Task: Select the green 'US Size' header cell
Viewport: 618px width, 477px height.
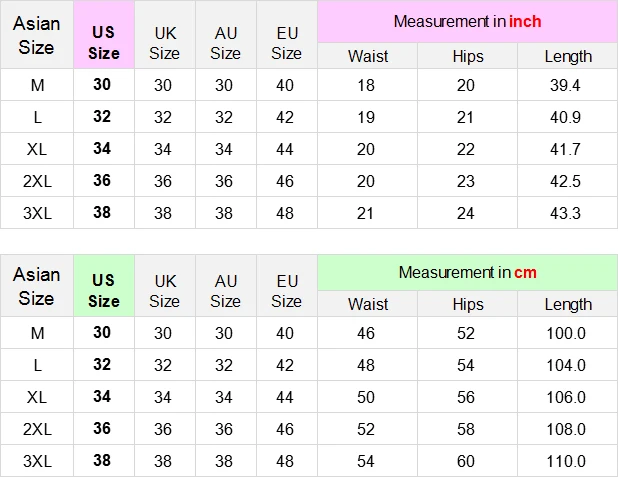Action: click(x=104, y=285)
